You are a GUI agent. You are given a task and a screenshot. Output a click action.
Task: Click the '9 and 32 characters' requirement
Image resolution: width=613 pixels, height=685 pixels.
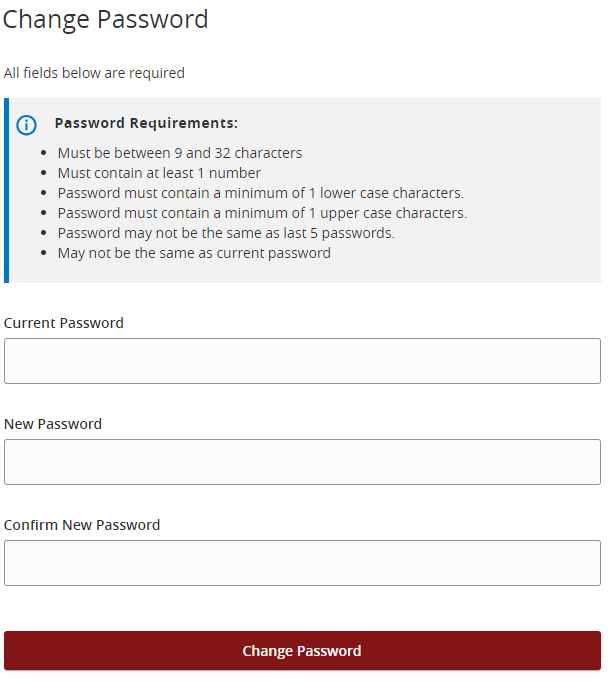click(x=180, y=153)
